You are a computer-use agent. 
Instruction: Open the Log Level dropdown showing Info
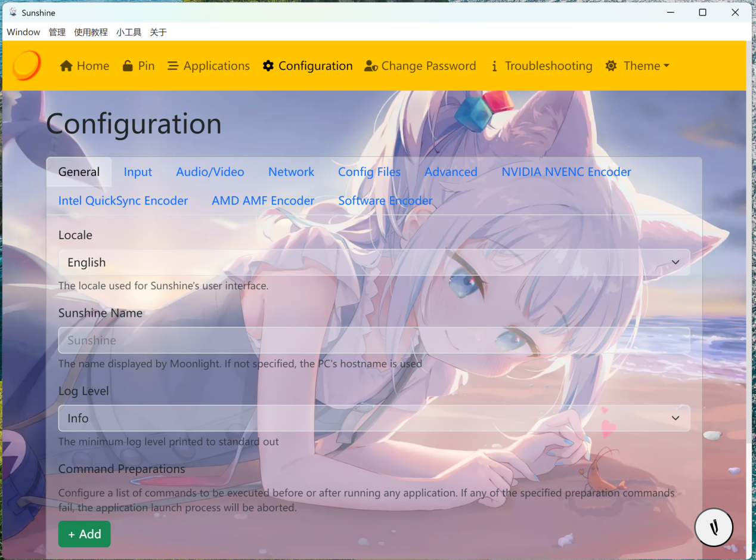(x=374, y=418)
